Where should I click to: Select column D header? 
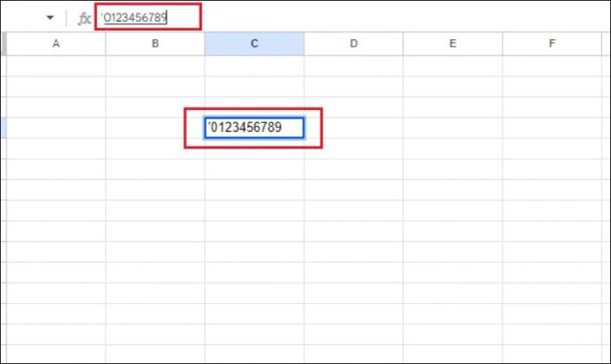(354, 44)
